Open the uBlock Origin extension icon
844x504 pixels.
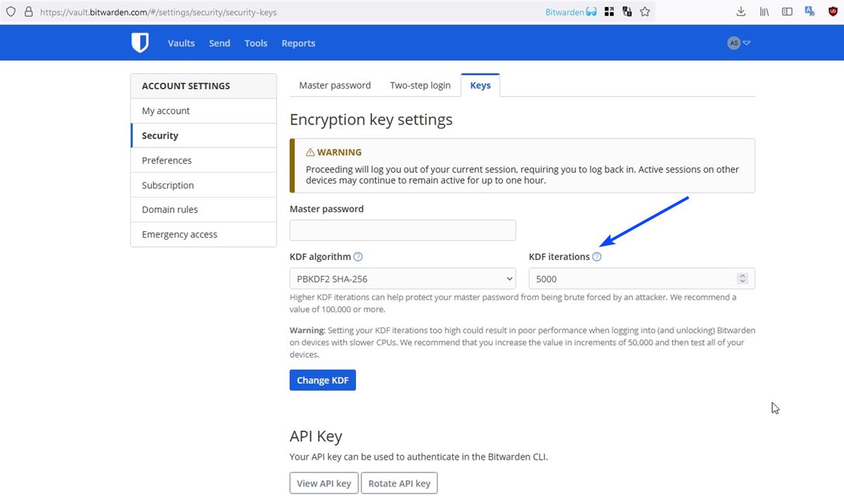[833, 12]
